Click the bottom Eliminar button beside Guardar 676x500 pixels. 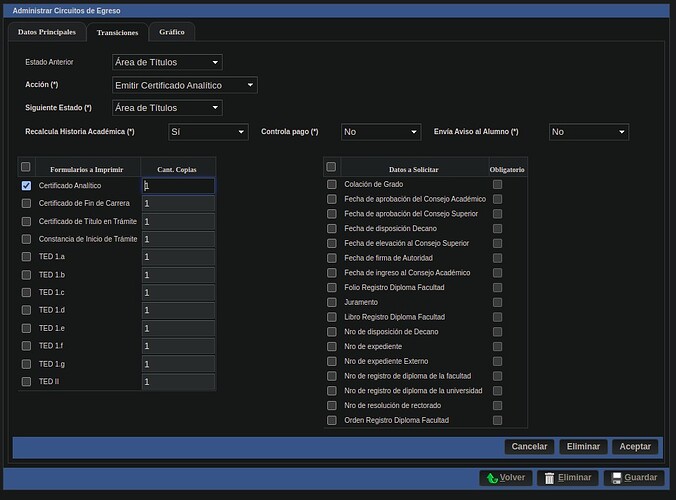pos(568,478)
